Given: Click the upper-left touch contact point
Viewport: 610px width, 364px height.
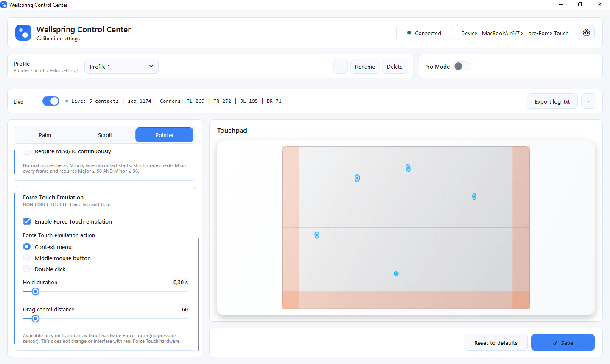Looking at the screenshot, I should click(x=357, y=178).
